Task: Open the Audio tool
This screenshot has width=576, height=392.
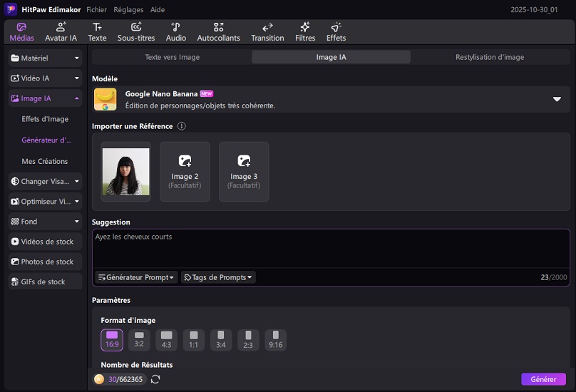Action: (175, 31)
